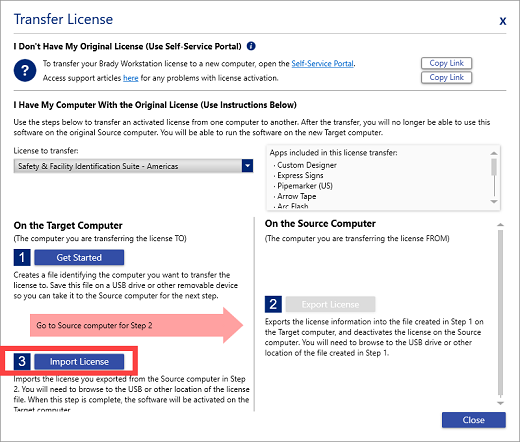
Task: Click the dropdown arrow for license selection
Action: click(x=247, y=166)
